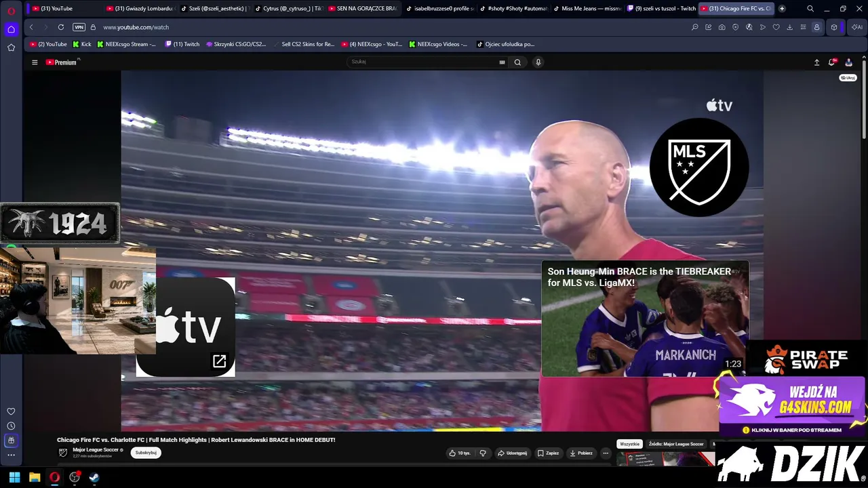This screenshot has width=868, height=488.
Task: Click the 'Ukryj' hide button
Action: pyautogui.click(x=848, y=78)
